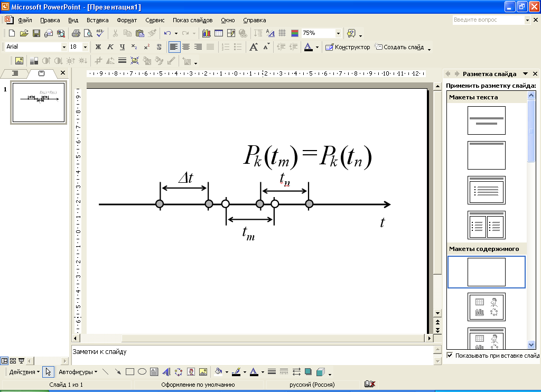Image resolution: width=541 pixels, height=392 pixels.
Task: Click the 3-D style icon
Action: pos(321,371)
